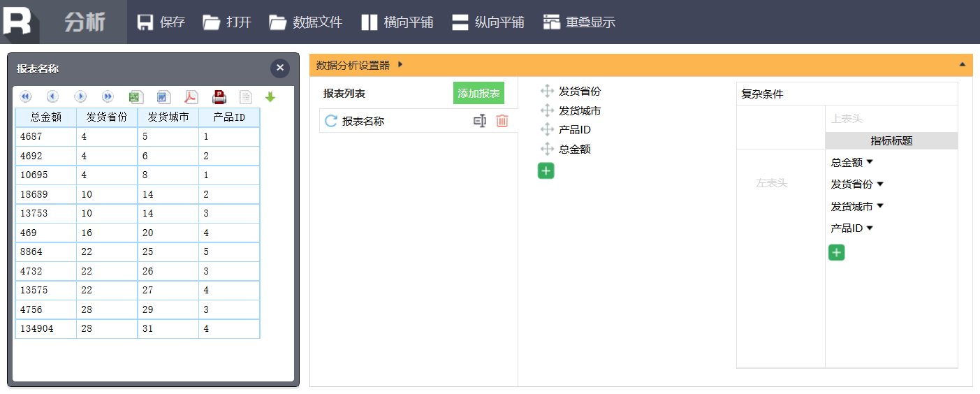Click the gray document page icon
This screenshot has width=980, height=394.
pyautogui.click(x=245, y=96)
